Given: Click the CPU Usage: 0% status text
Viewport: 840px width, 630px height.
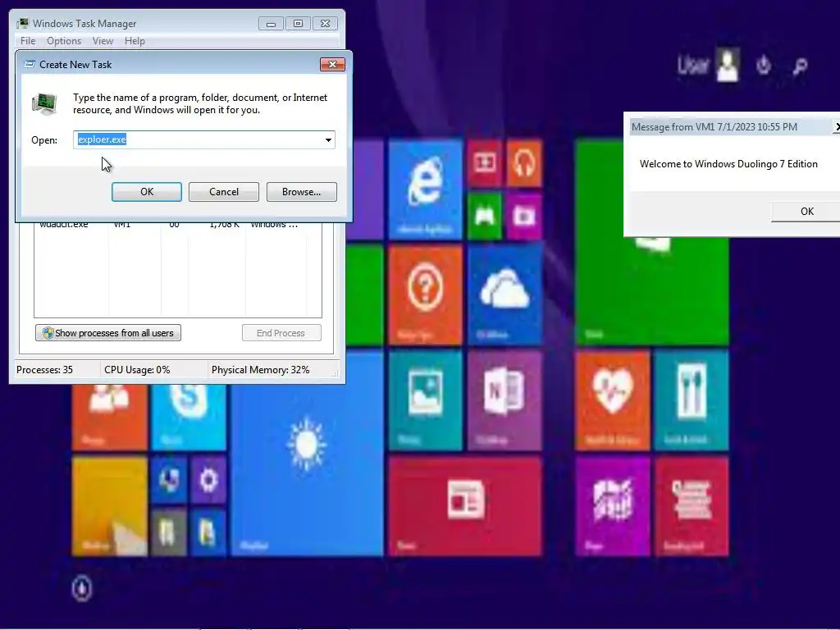Looking at the screenshot, I should click(137, 370).
